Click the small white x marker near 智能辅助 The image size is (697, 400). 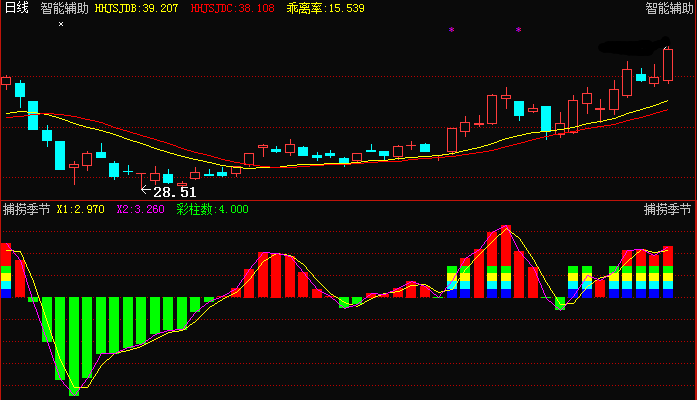[x=61, y=24]
